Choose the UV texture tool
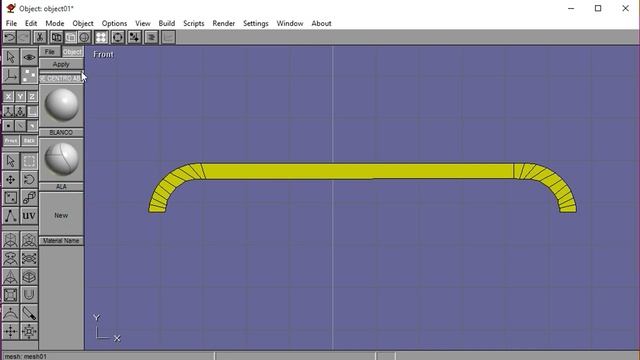This screenshot has height=360, width=640. pyautogui.click(x=29, y=216)
